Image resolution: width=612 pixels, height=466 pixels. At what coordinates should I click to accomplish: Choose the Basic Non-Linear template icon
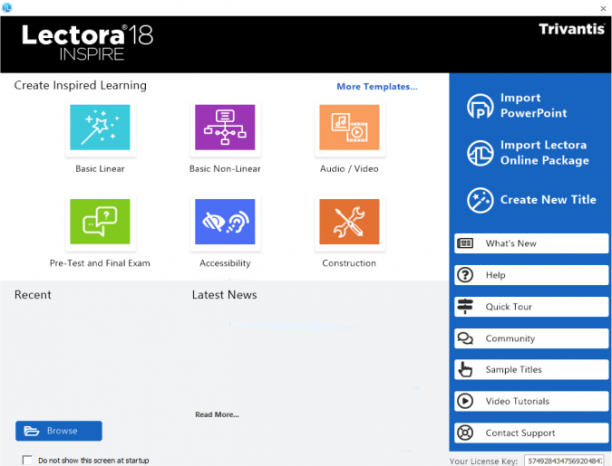pyautogui.click(x=225, y=127)
